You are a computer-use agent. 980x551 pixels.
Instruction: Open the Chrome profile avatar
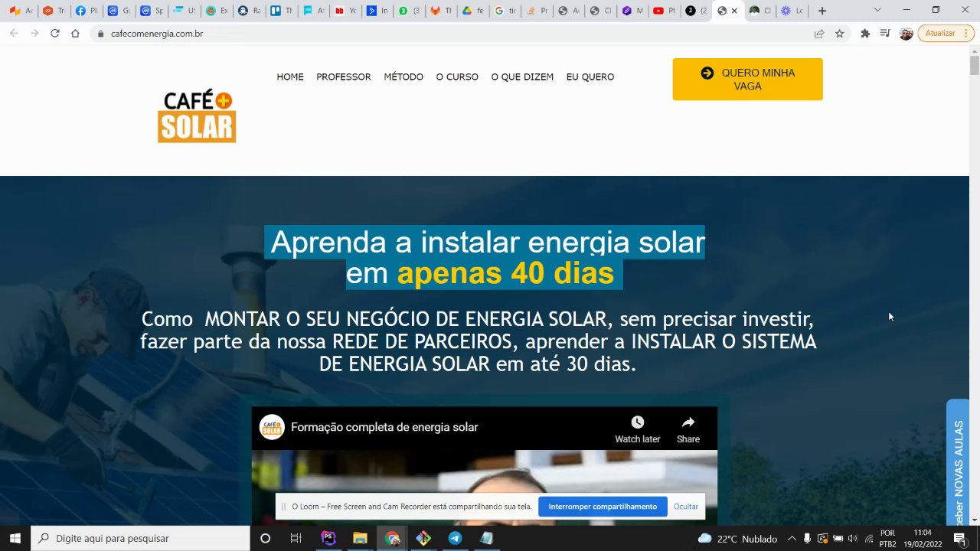click(x=906, y=34)
